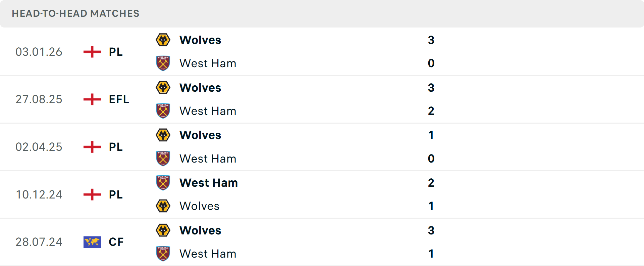Click the date 27.08.25
Viewport: 644px width, 266px height.
39,99
